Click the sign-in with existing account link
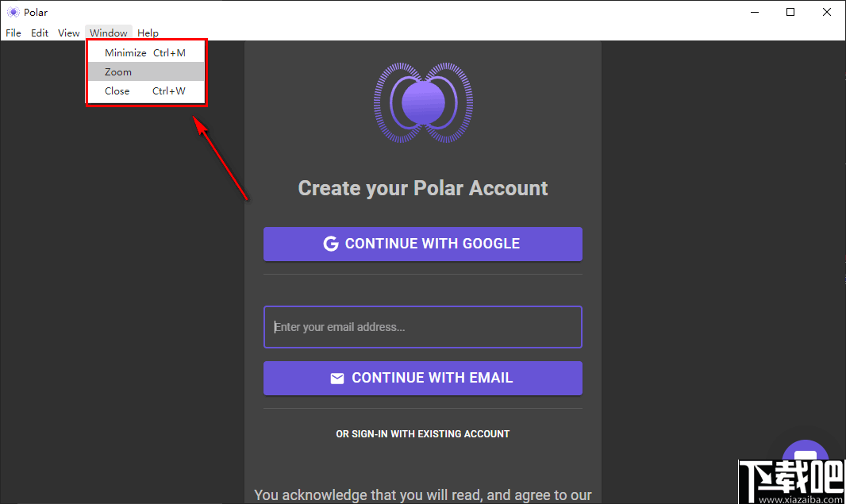 422,434
